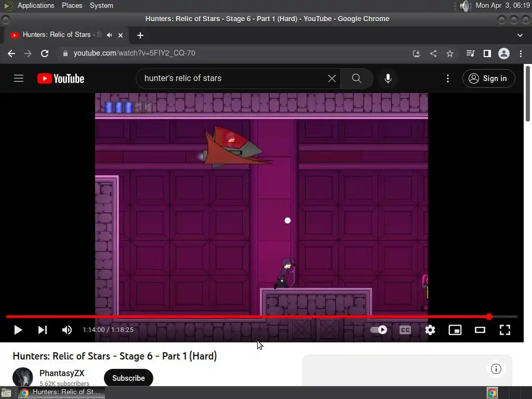Skip to next video
This screenshot has height=399, width=532.
pos(43,330)
